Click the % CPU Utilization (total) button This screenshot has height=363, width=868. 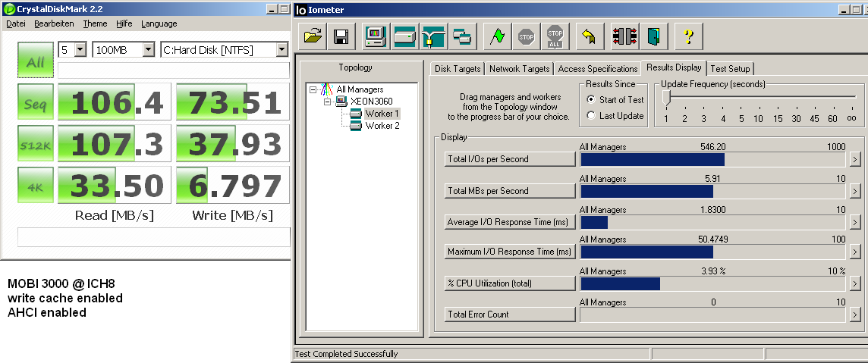point(511,283)
